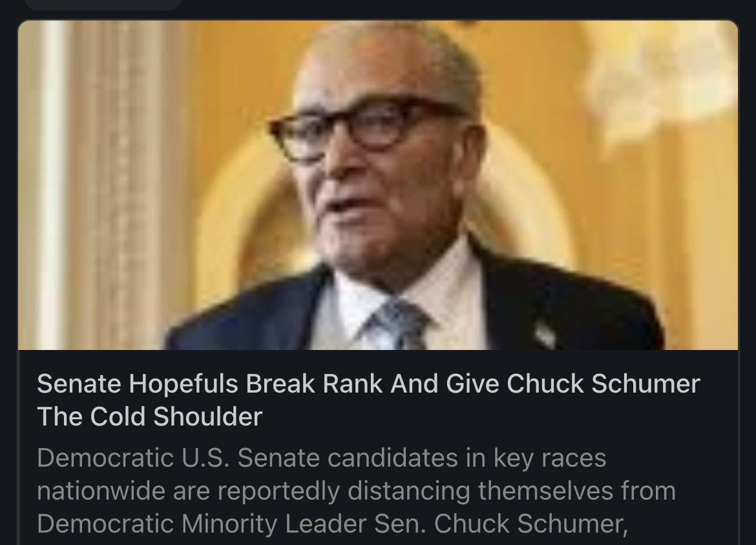The height and width of the screenshot is (545, 756).
Task: Click the lapel pin on the suit
Action: tap(545, 334)
